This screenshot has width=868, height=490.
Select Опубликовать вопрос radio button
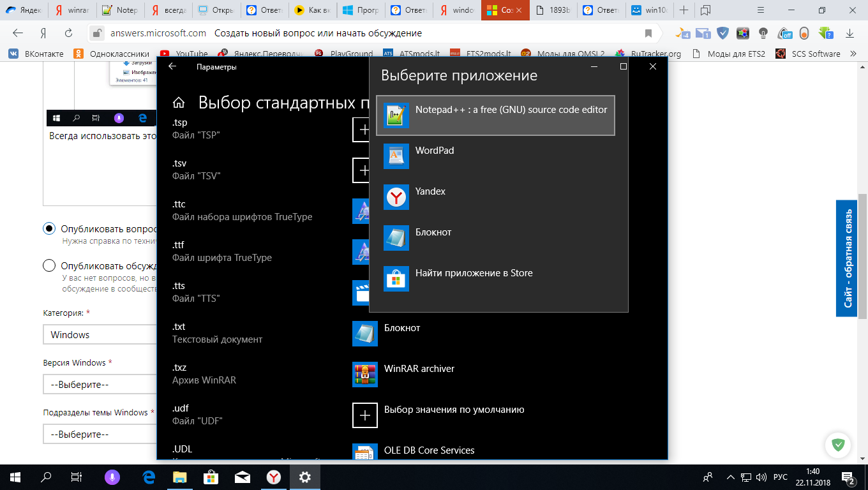coord(49,229)
